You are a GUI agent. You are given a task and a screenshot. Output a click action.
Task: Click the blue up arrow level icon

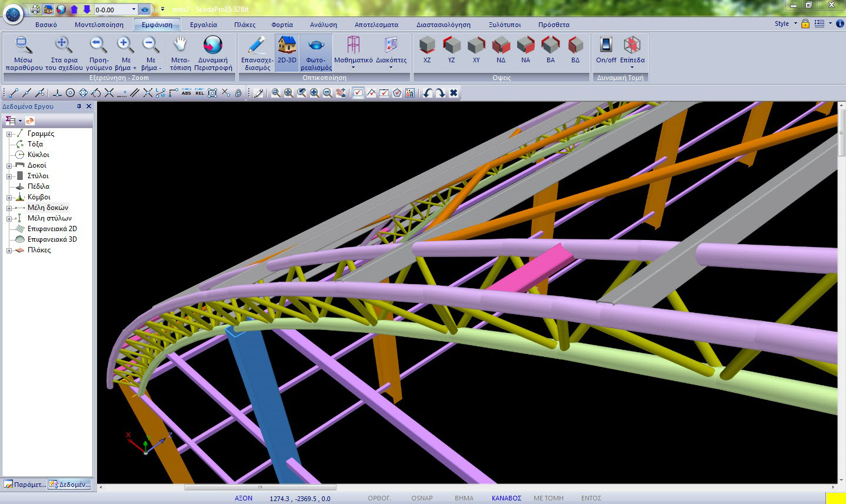coord(74,9)
